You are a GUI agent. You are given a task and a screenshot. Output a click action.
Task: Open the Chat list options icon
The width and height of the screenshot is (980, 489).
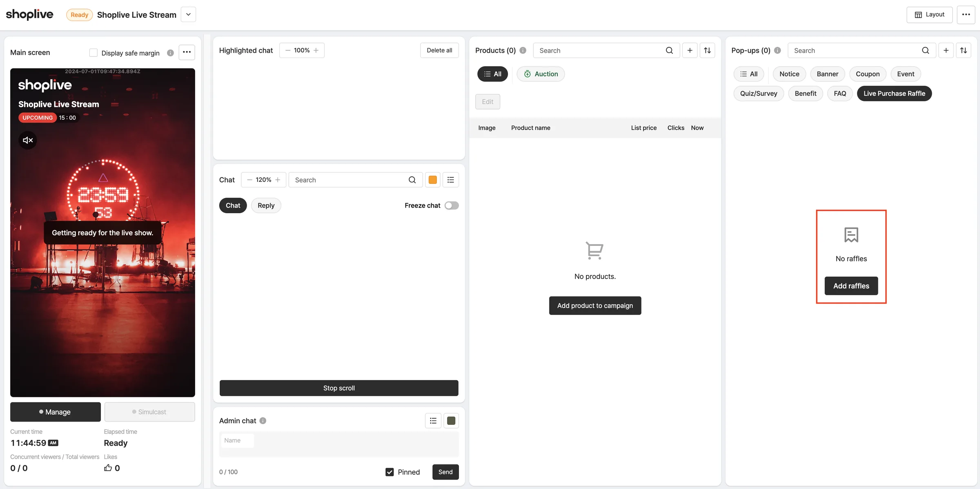[x=450, y=180]
